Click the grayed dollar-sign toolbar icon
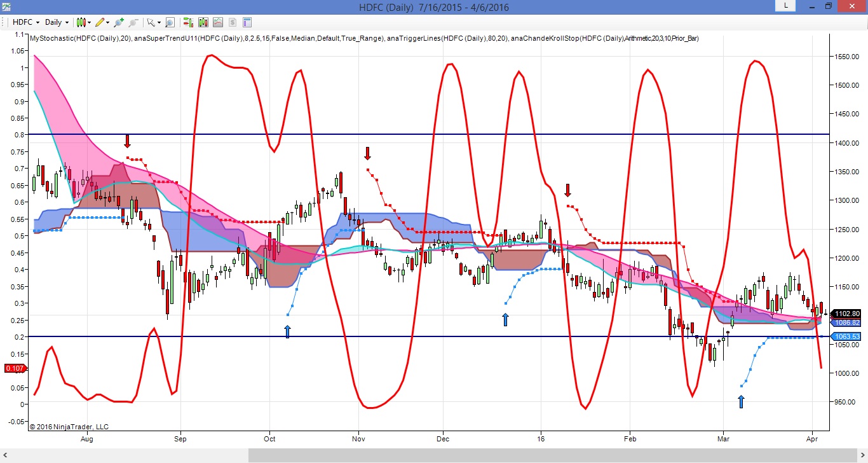This screenshot has width=868, height=463. pos(233,22)
